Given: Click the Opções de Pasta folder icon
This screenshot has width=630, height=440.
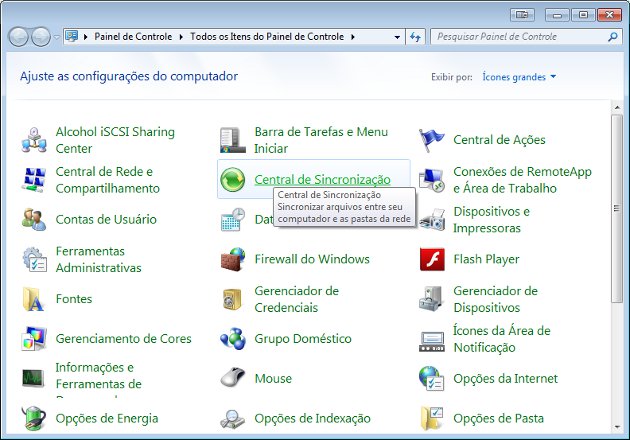Looking at the screenshot, I should (432, 418).
